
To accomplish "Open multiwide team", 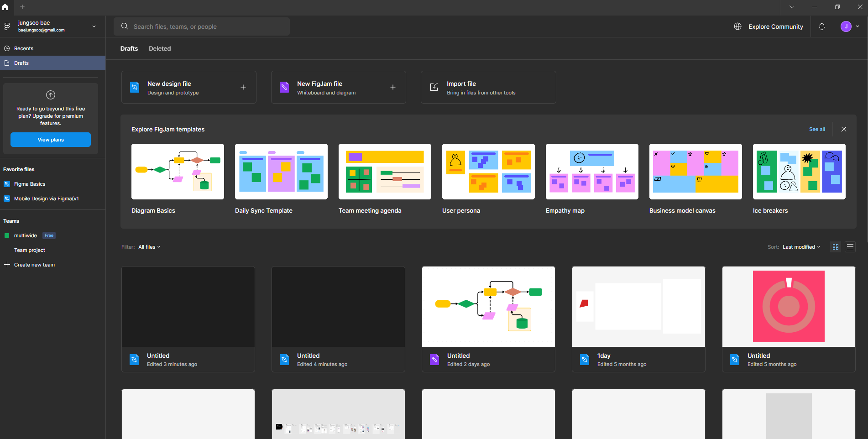I will pyautogui.click(x=26, y=235).
